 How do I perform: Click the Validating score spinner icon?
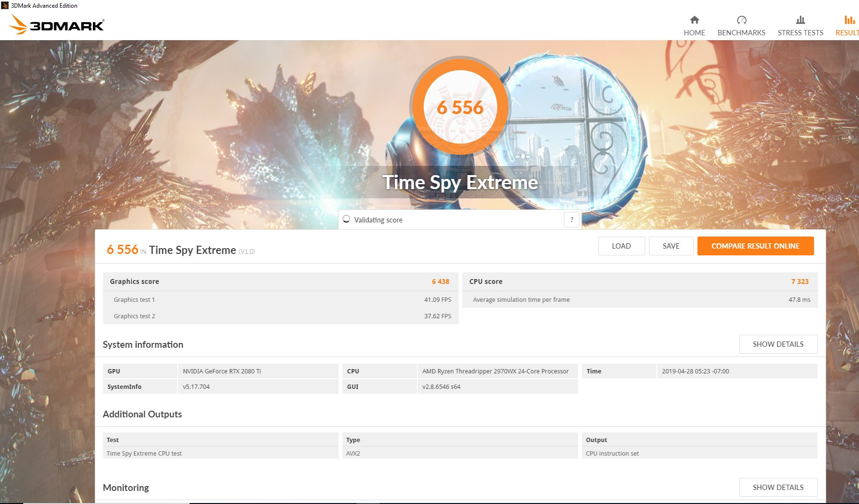[x=346, y=219]
